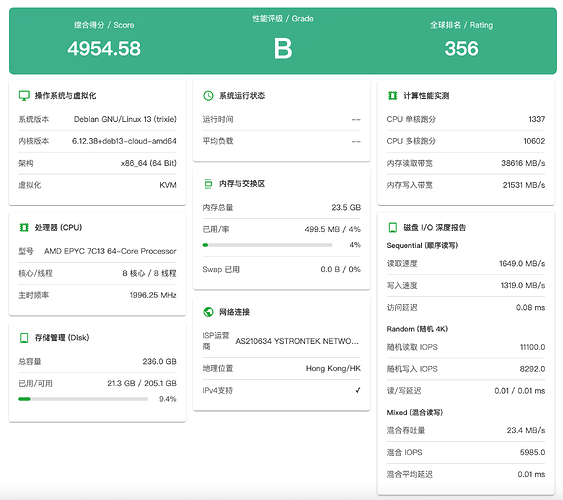Click the CPU single-core score 1337

[x=537, y=119]
